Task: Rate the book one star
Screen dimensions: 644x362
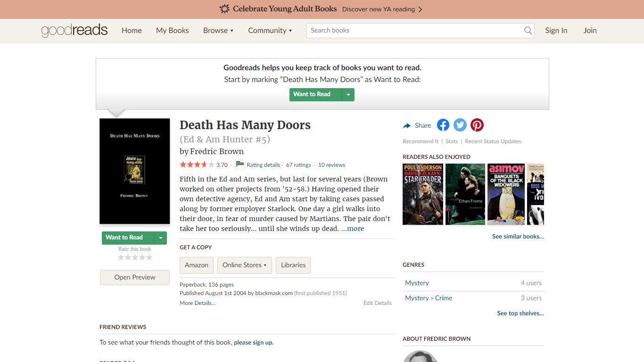Action: (121, 257)
